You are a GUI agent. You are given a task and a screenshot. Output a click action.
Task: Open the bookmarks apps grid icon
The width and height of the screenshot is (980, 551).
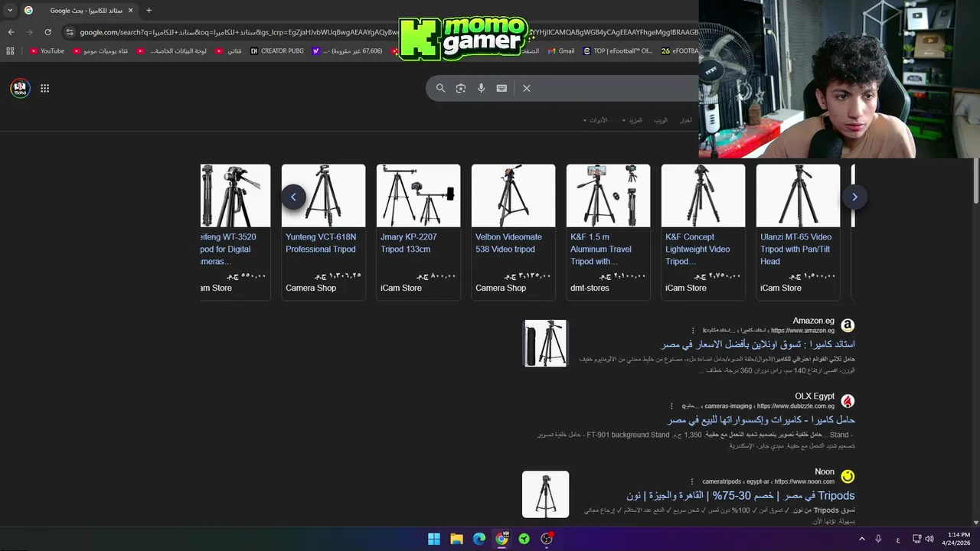(x=10, y=51)
